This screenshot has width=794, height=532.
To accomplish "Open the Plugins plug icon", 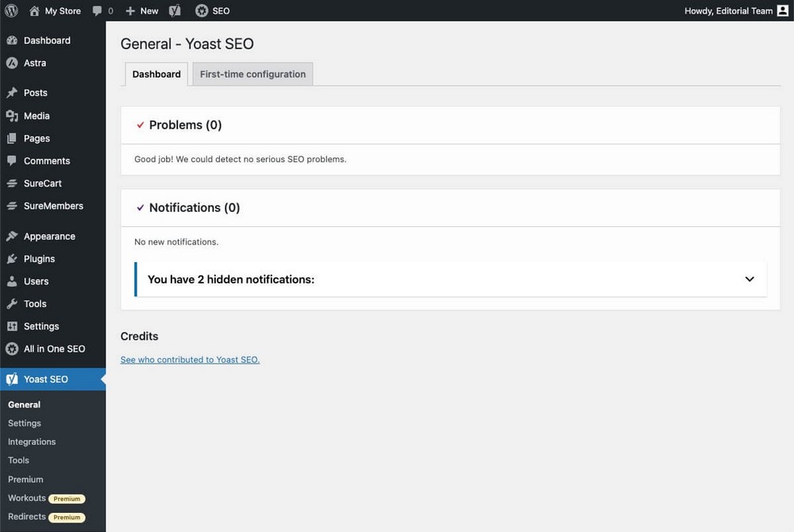I will coord(12,259).
